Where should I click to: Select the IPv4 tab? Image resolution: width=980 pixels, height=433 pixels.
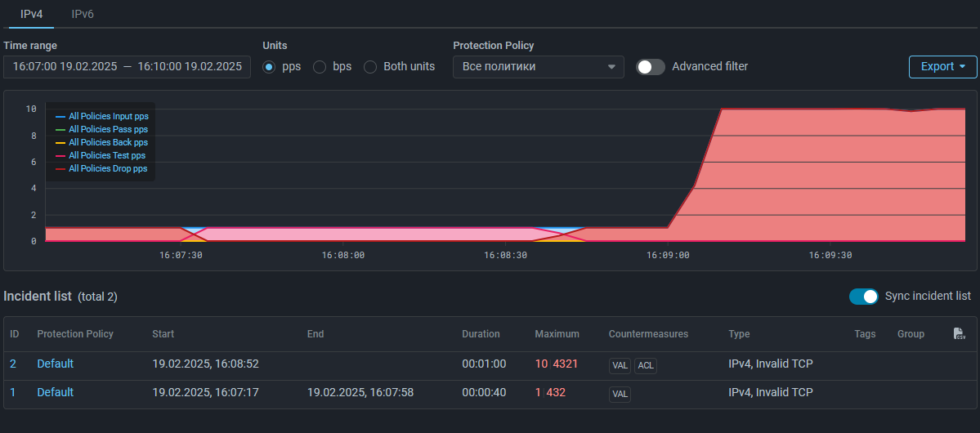[31, 14]
